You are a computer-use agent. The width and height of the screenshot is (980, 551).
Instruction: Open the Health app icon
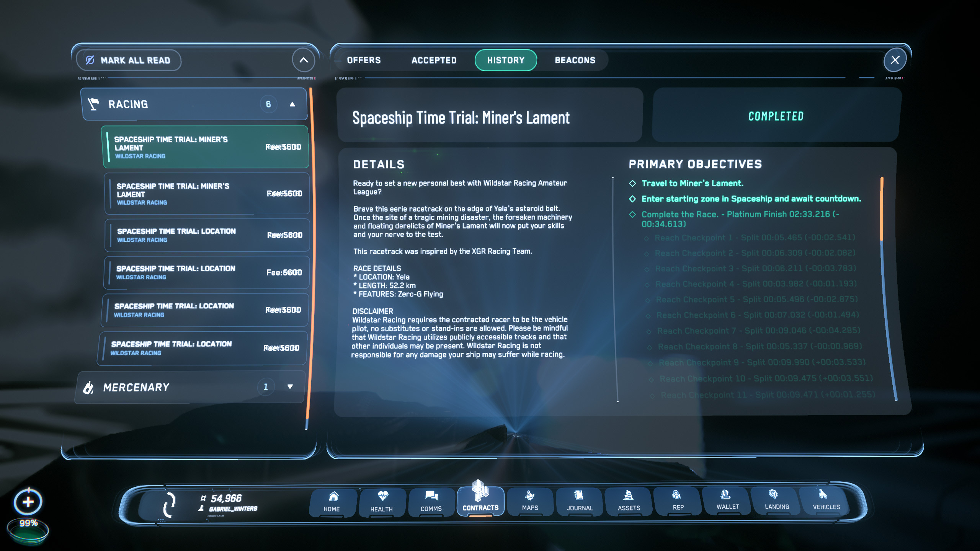coord(381,502)
